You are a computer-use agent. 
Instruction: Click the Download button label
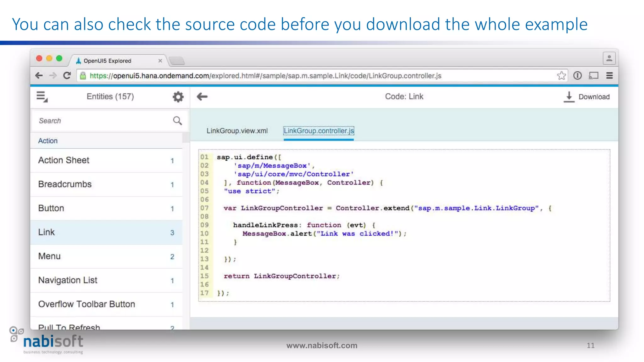[594, 97]
